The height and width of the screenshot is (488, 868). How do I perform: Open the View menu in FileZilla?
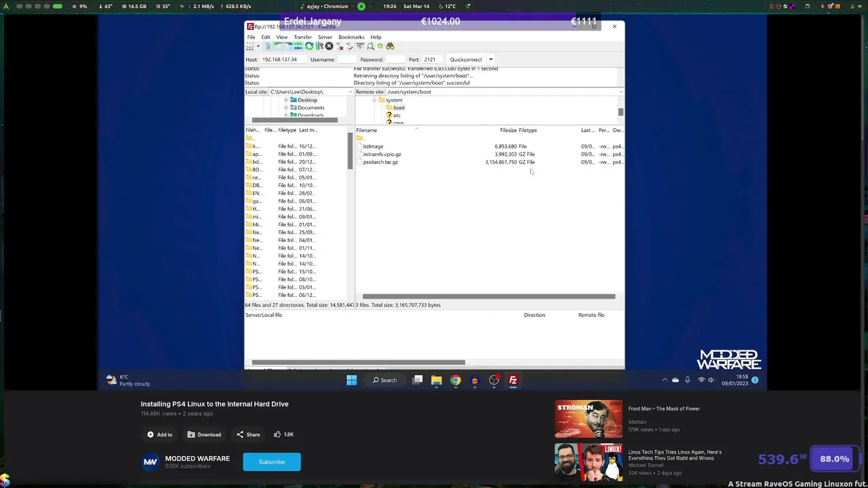[x=282, y=37]
